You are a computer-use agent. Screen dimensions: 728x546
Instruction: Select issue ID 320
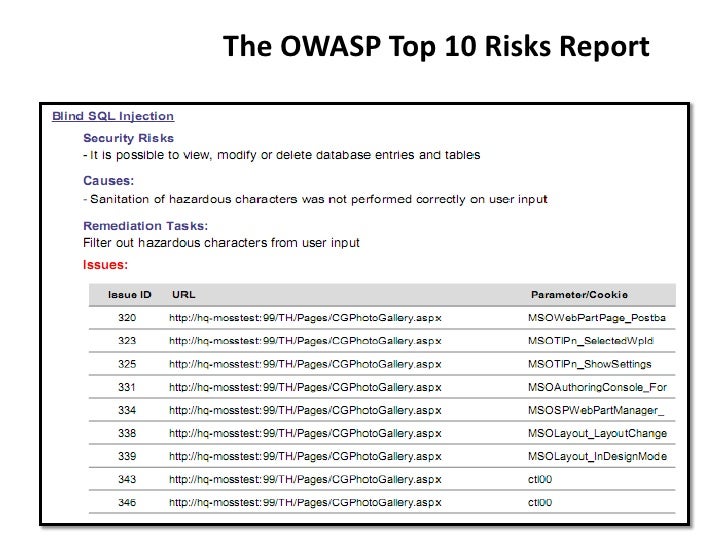coord(127,318)
